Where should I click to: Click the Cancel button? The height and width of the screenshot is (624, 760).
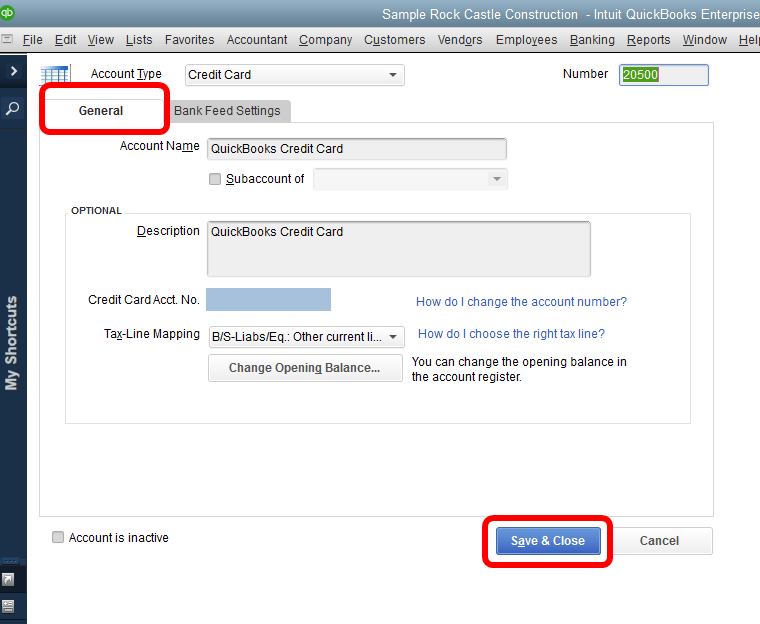(659, 541)
